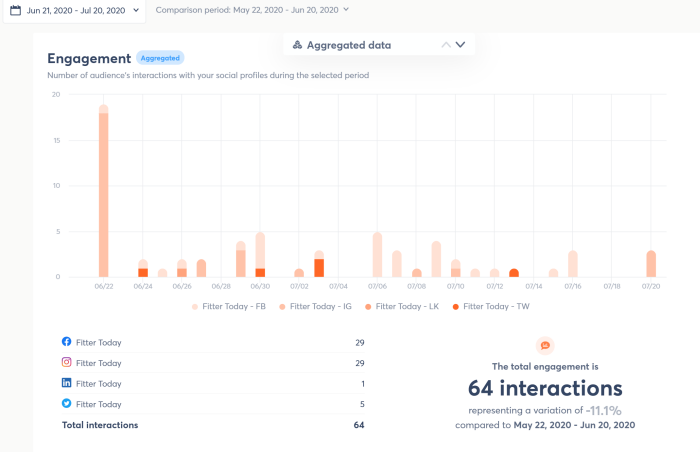Click the down chevron in Aggregated data

pyautogui.click(x=461, y=45)
